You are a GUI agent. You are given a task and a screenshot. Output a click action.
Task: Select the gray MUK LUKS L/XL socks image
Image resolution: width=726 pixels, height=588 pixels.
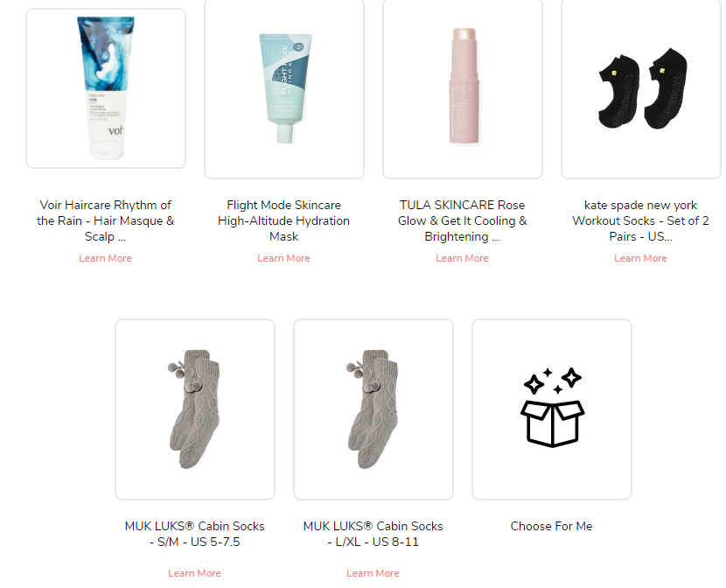[373, 409]
